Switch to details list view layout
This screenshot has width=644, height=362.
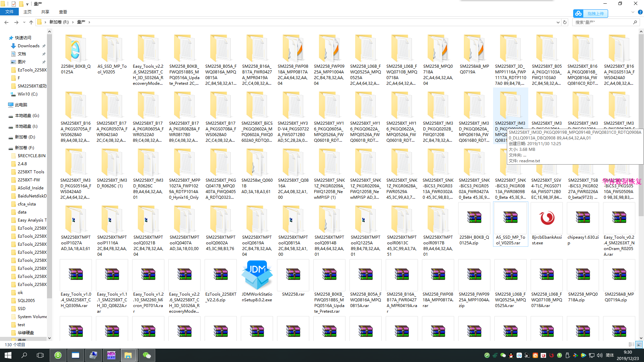point(631,345)
